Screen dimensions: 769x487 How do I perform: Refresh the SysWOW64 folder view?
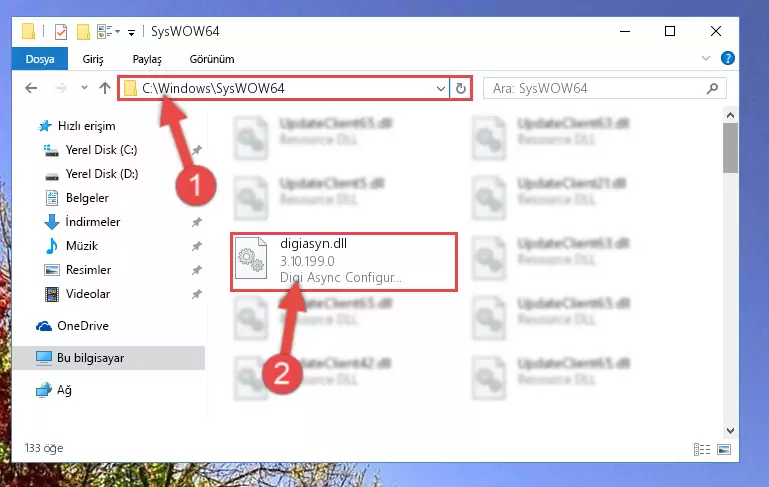coord(461,89)
